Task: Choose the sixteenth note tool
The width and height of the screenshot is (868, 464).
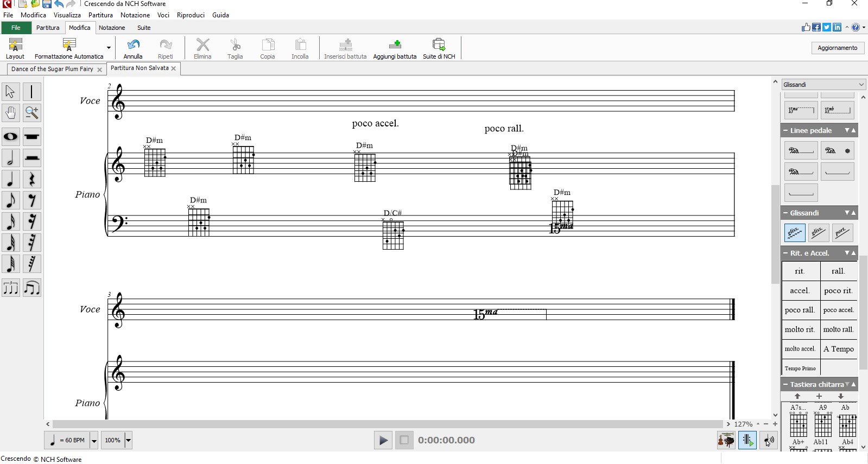Action: [x=10, y=221]
